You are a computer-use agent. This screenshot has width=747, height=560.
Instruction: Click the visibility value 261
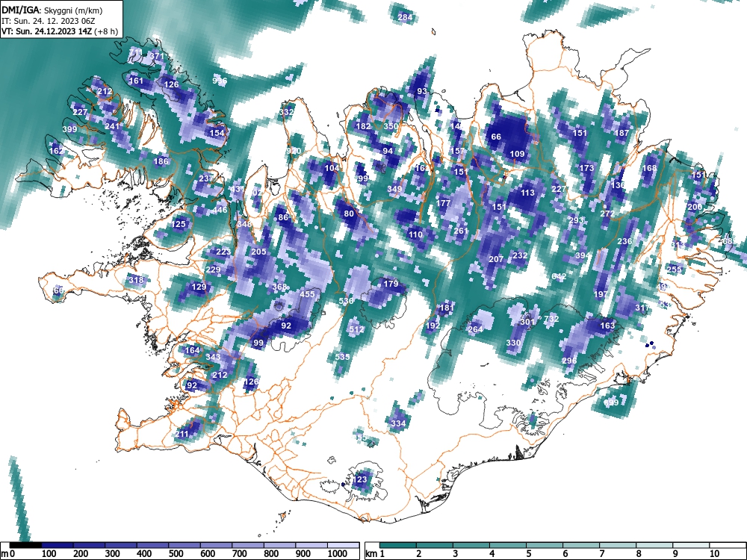[x=461, y=231]
